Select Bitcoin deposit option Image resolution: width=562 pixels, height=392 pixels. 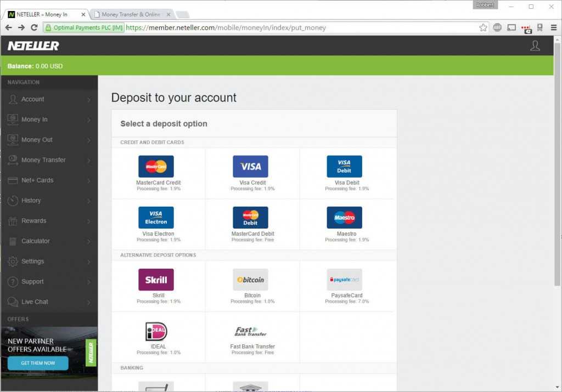click(x=250, y=280)
